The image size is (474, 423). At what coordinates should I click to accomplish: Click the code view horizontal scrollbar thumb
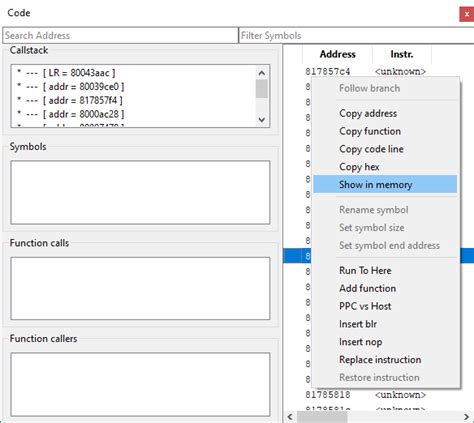322,417
